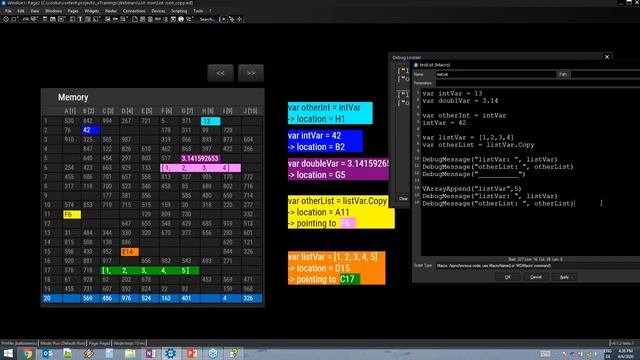The width and height of the screenshot is (640, 360).
Task: Open the Tools menu
Action: (x=198, y=11)
